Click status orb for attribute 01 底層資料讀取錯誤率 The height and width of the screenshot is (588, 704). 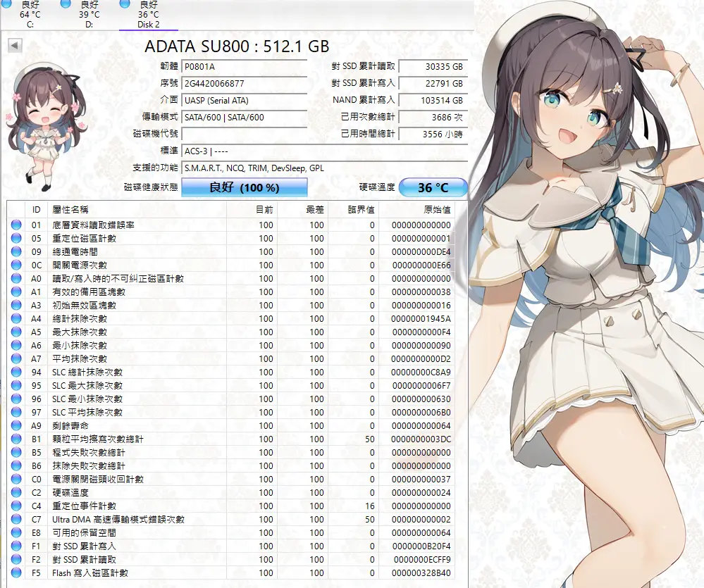[x=16, y=225]
